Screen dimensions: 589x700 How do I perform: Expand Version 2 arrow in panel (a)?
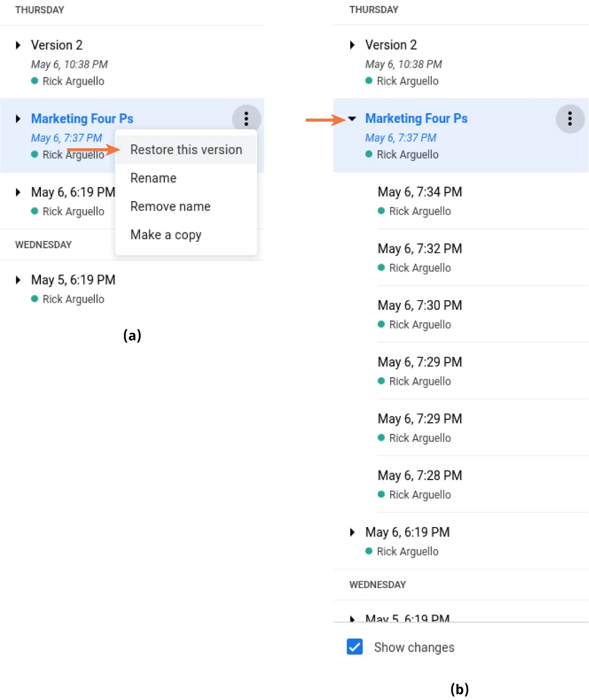click(18, 45)
